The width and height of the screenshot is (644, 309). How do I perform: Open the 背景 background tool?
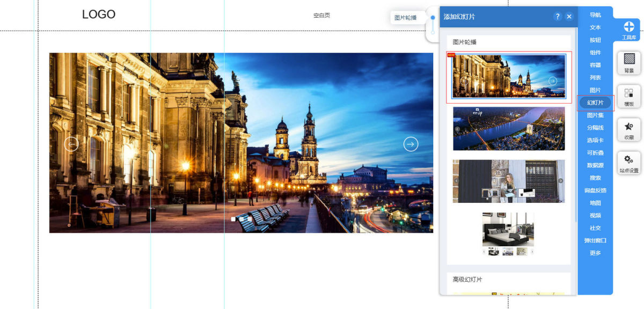tap(629, 58)
